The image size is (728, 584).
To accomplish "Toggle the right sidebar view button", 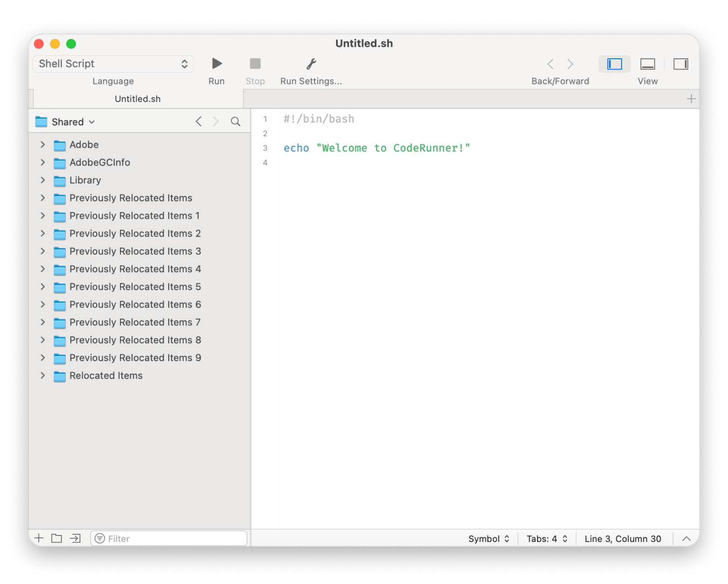I will tap(681, 64).
